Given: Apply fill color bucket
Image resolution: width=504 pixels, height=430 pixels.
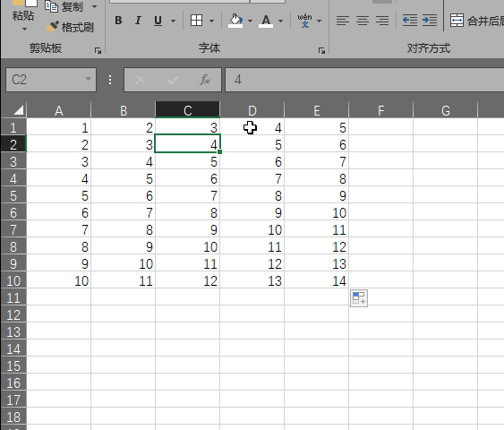Looking at the screenshot, I should (235, 21).
